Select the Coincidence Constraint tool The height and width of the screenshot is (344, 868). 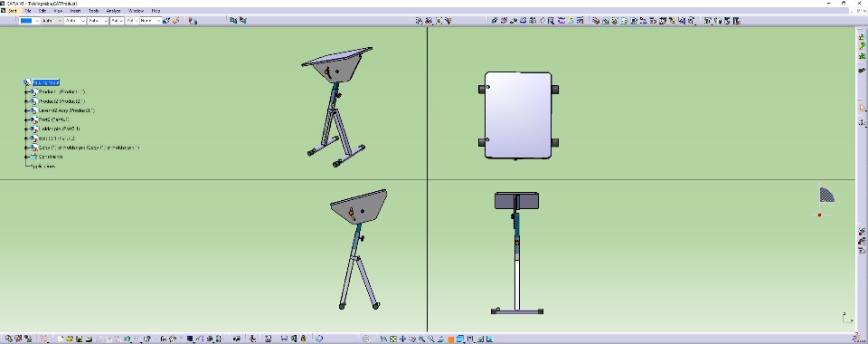pyautogui.click(x=495, y=21)
